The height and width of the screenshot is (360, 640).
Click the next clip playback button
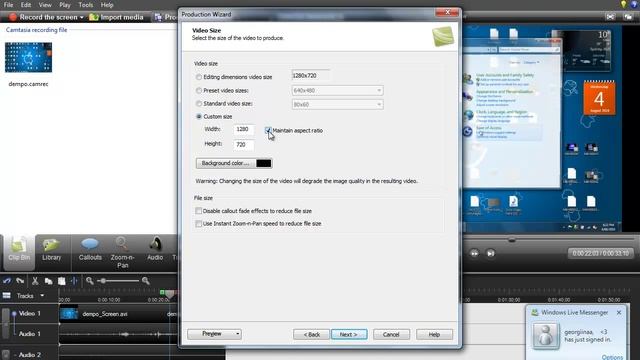click(491, 253)
